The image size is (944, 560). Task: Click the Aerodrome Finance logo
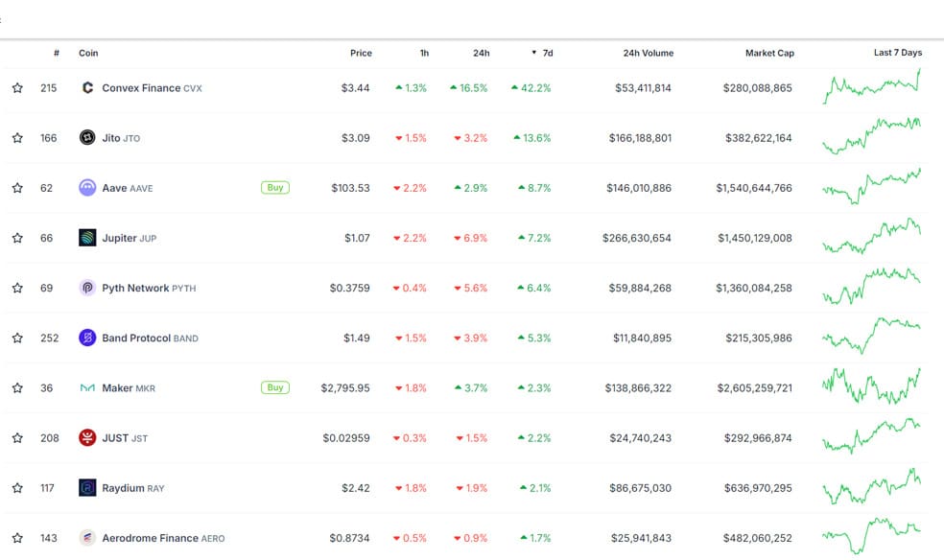click(x=87, y=537)
